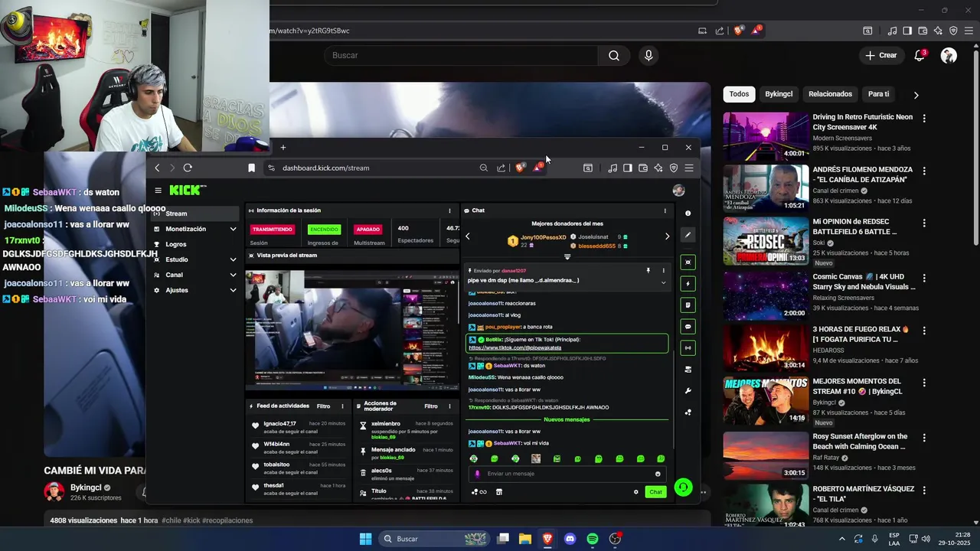Unpin the pinned message from danae1207

pyautogui.click(x=648, y=271)
